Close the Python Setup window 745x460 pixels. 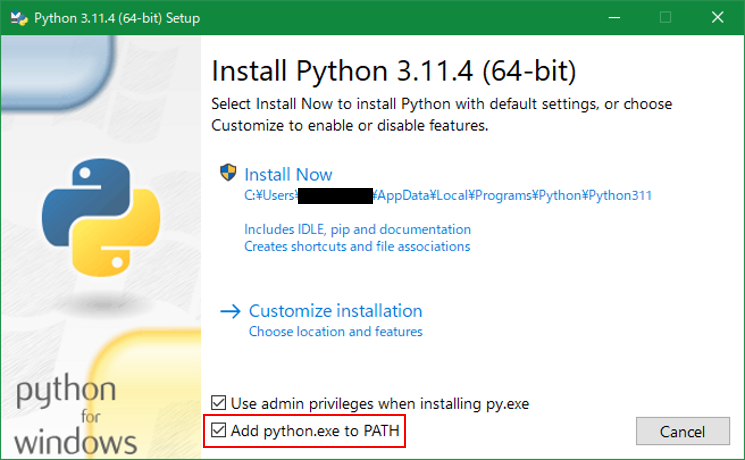718,16
